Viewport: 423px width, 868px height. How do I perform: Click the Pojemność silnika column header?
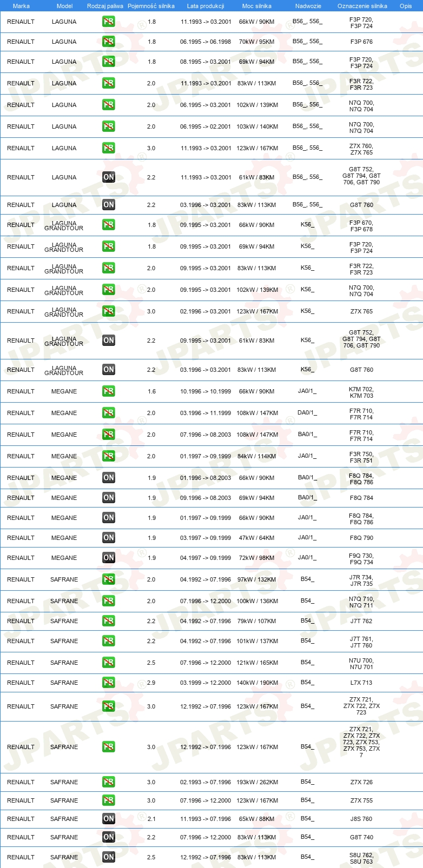point(151,6)
